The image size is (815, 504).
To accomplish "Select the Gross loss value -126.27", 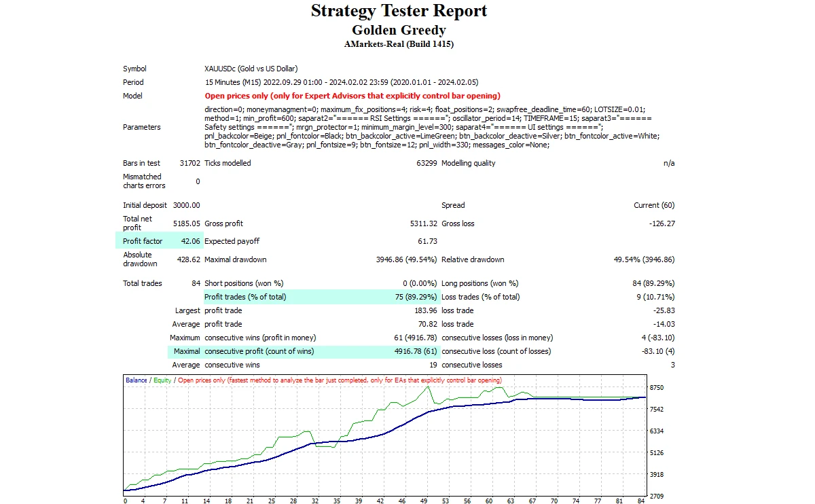I will pos(660,223).
